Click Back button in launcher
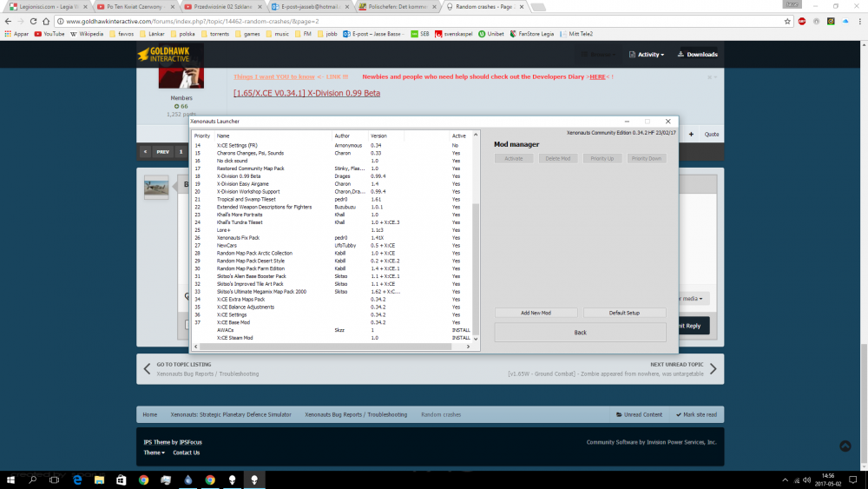Image resolution: width=868 pixels, height=489 pixels. click(x=580, y=333)
